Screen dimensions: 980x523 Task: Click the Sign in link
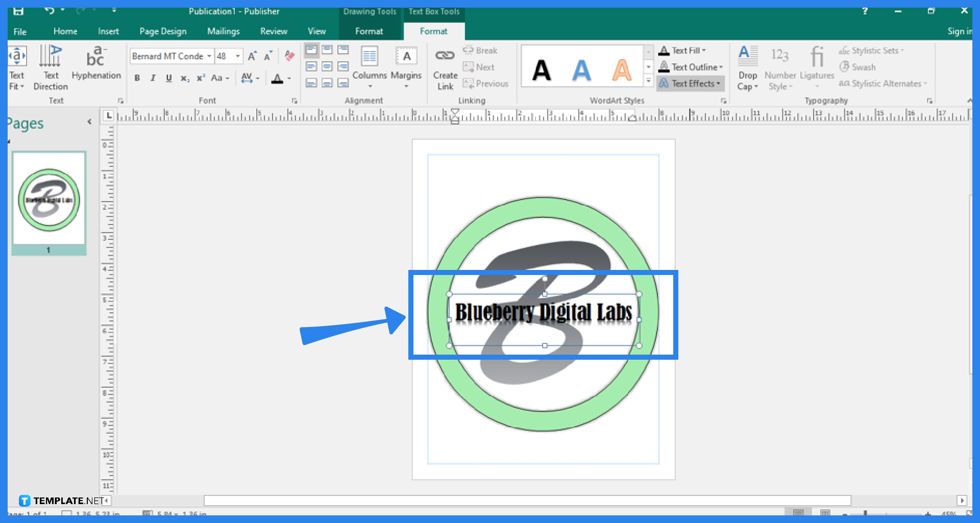tap(959, 31)
